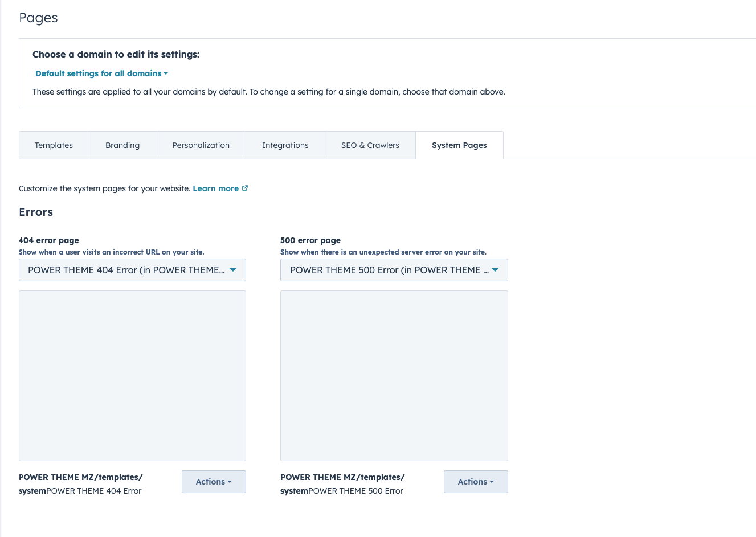756x537 pixels.
Task: Expand the 500 error page template dropdown
Action: 394,270
